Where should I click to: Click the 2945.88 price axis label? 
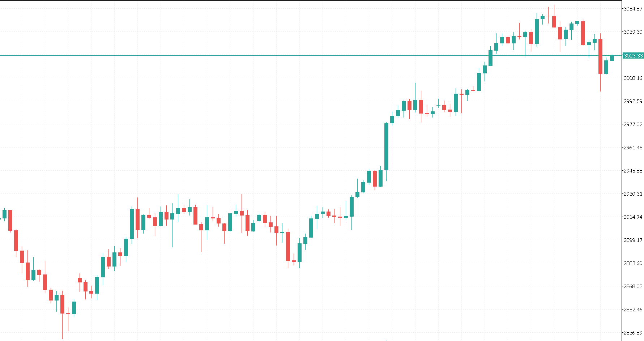[633, 171]
